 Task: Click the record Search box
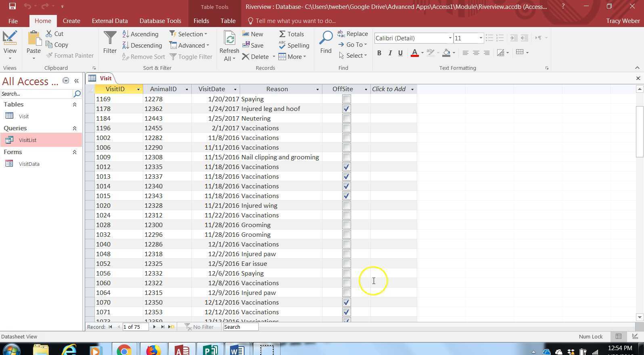point(241,327)
